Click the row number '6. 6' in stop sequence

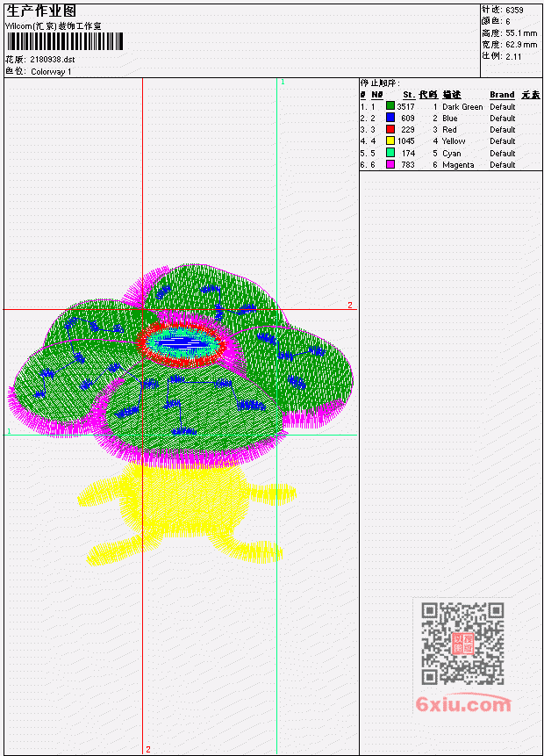[x=368, y=165]
